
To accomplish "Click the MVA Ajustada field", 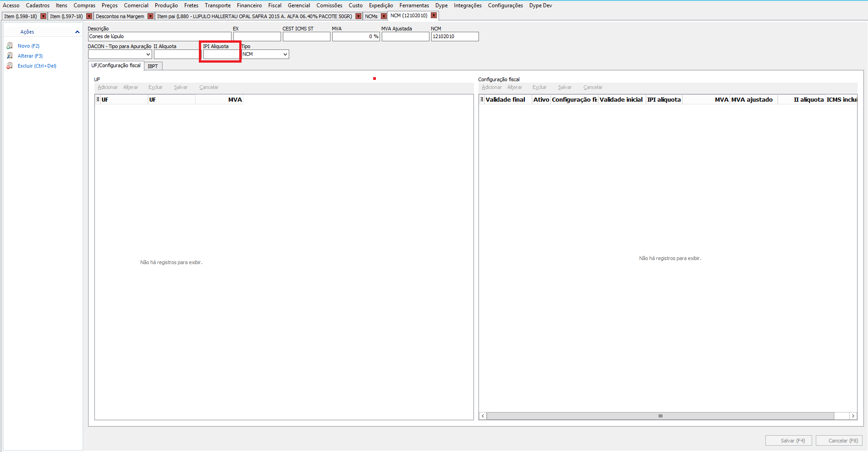I will click(405, 36).
